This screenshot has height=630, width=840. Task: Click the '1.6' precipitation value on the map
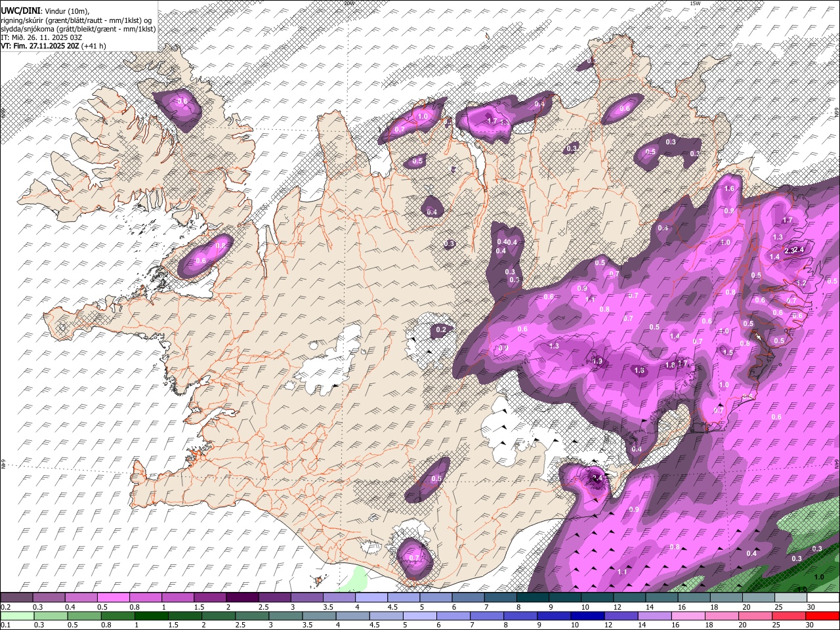pos(729,188)
